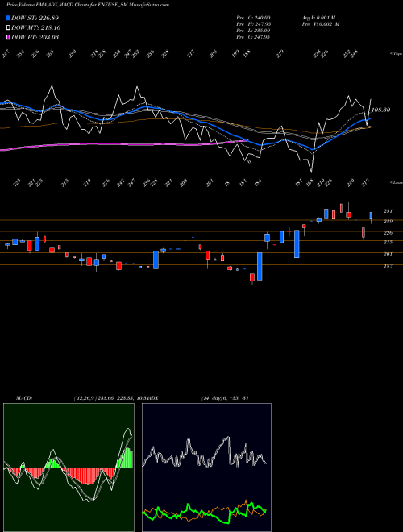
Task: Click the 'Pre V: 0.002 M' volume text
Action: (x=321, y=24)
